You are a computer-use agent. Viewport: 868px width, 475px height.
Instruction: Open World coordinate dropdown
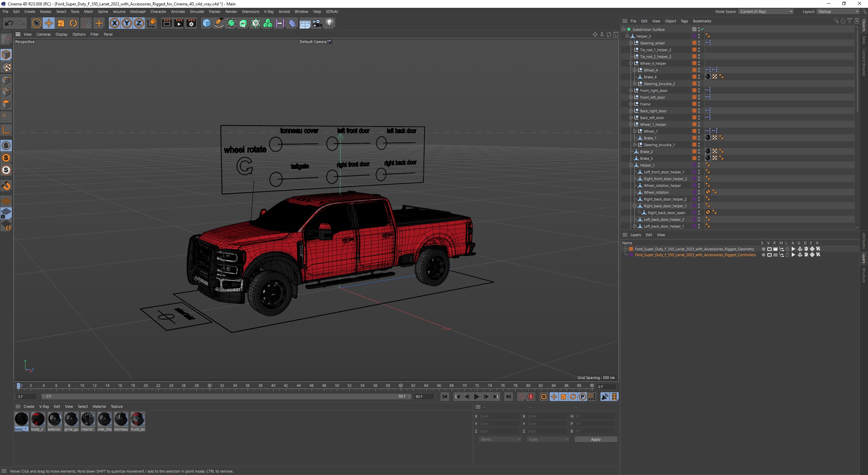pos(500,439)
